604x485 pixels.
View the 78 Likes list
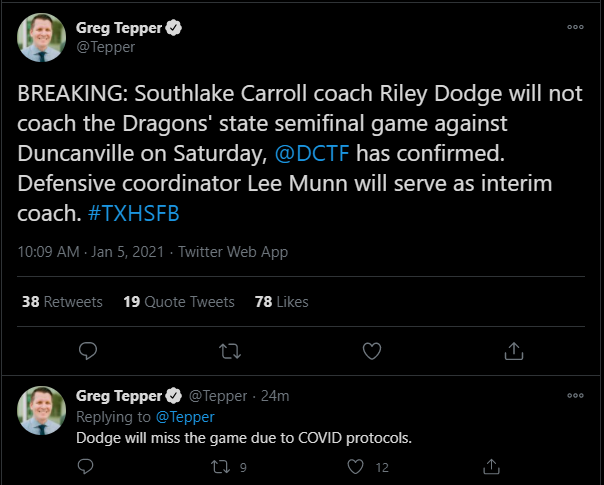click(x=282, y=301)
